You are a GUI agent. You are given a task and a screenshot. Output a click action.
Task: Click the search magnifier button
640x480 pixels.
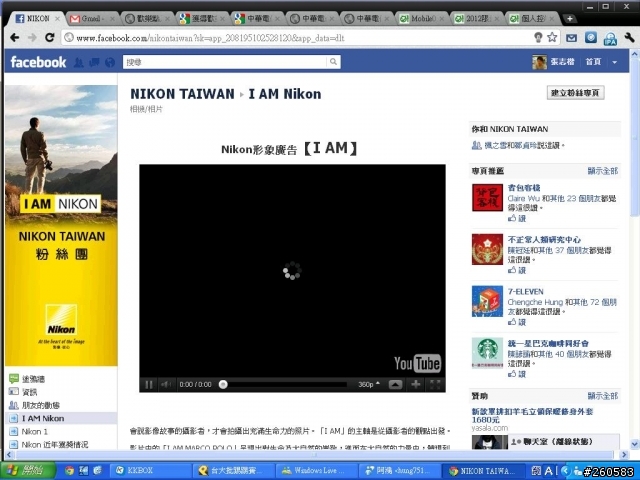coord(333,62)
